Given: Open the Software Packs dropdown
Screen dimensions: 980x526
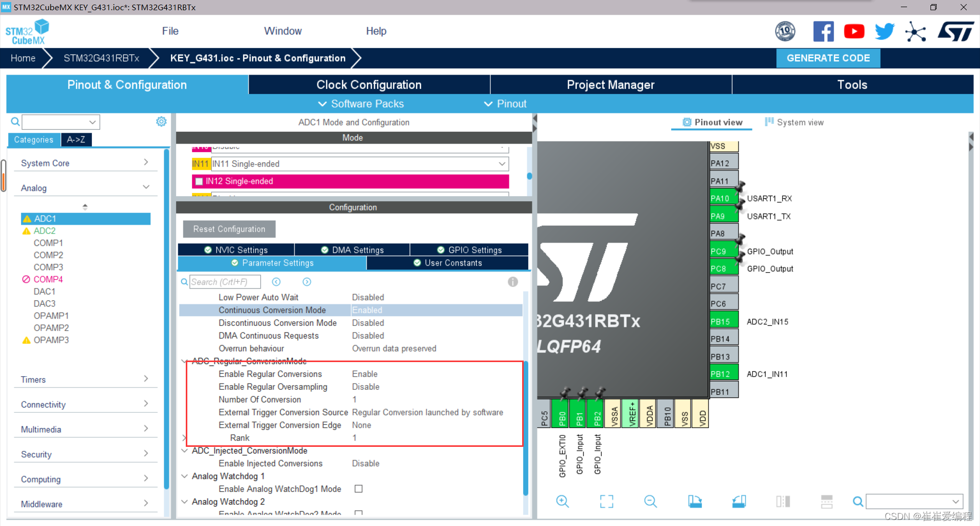Looking at the screenshot, I should (361, 104).
